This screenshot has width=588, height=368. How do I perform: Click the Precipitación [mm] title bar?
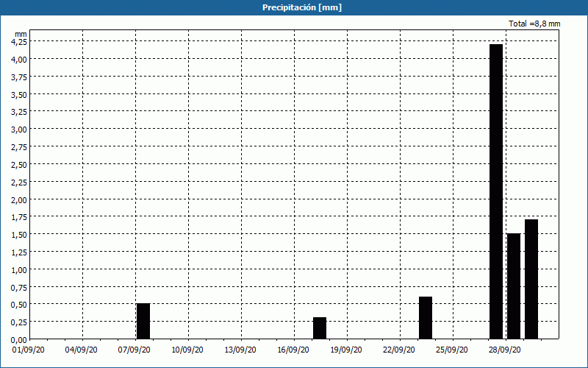(x=294, y=7)
